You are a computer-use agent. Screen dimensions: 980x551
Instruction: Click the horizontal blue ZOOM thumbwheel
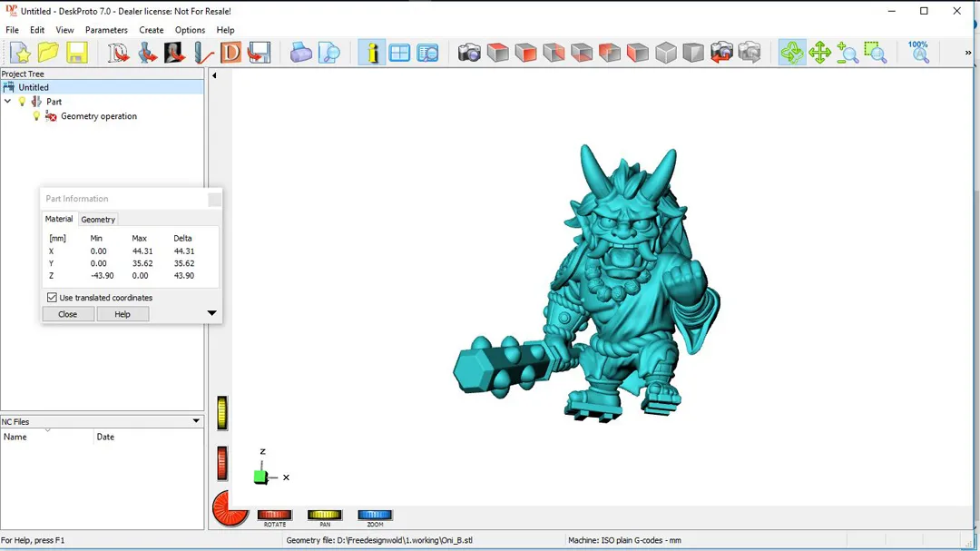(375, 515)
